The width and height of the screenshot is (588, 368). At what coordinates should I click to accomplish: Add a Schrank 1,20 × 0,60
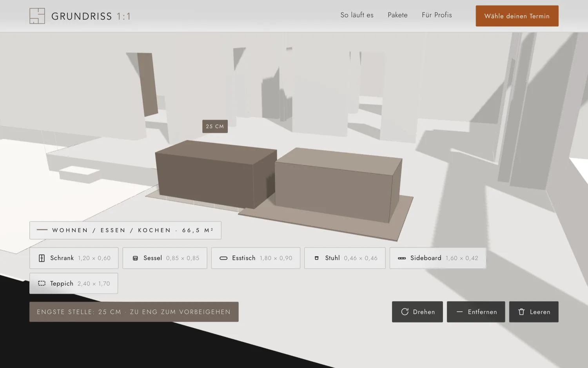tap(74, 258)
